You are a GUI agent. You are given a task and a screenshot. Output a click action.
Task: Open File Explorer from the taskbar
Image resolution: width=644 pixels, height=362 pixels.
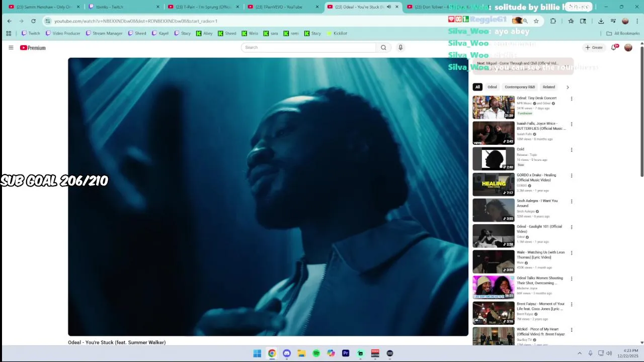click(x=301, y=353)
